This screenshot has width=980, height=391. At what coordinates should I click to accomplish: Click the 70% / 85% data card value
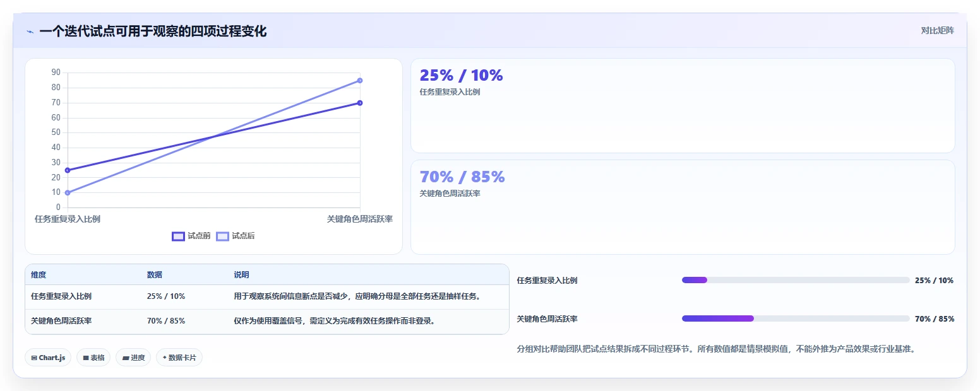coord(462,177)
